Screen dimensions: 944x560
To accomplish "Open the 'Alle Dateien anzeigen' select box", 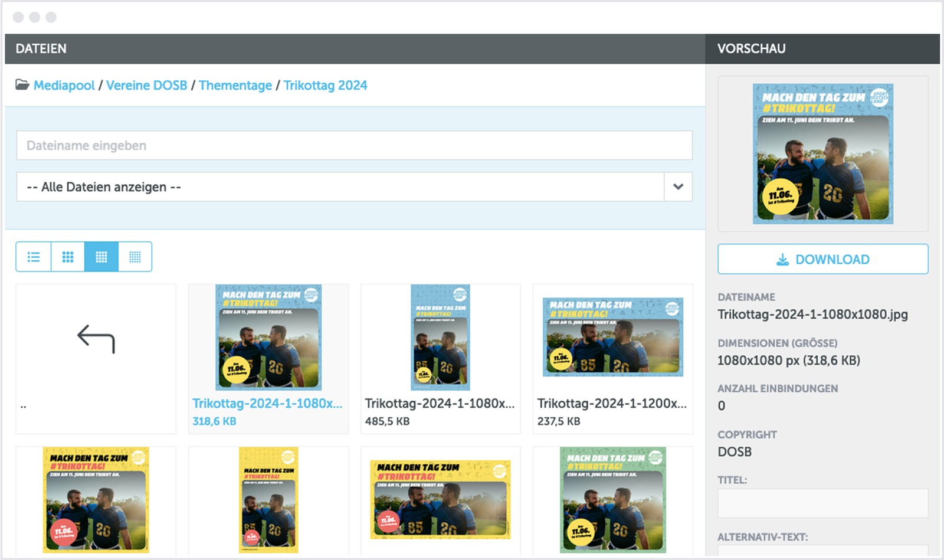I will tap(340, 187).
